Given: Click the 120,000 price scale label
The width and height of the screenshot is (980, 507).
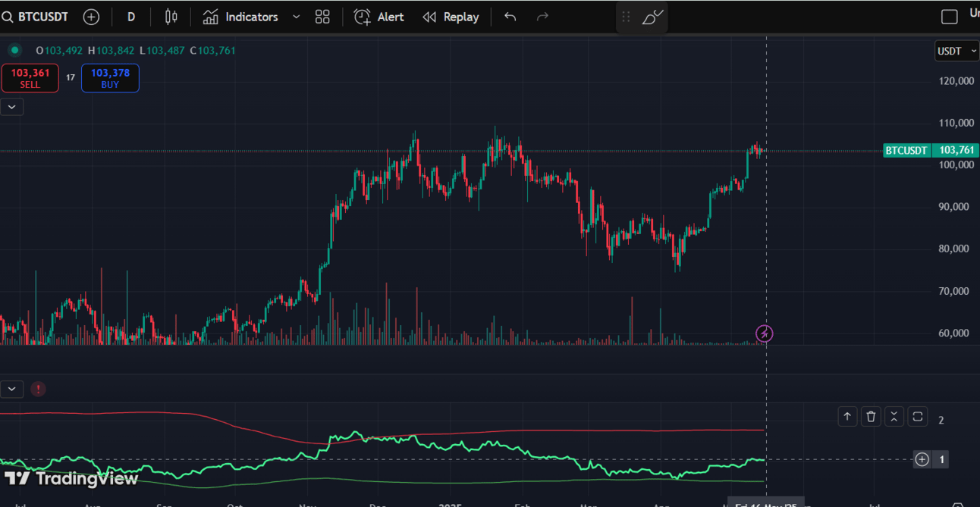Looking at the screenshot, I should [x=956, y=80].
